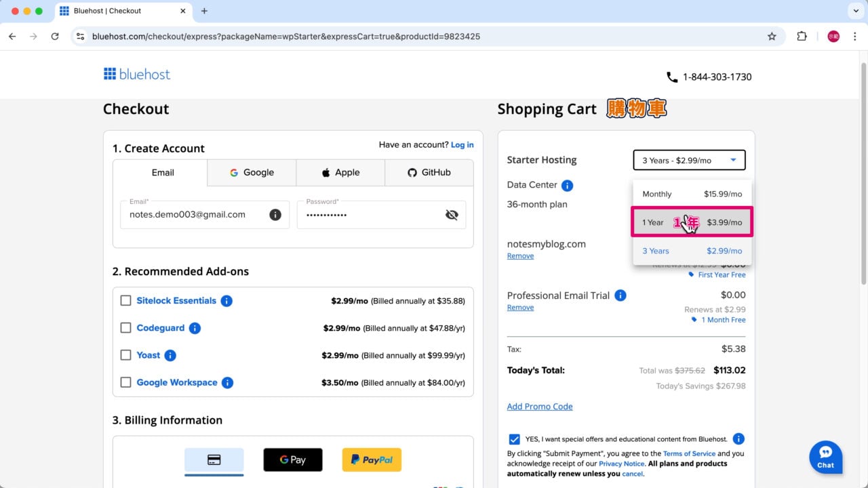868x488 pixels.
Task: Uncheck the special offers from Bluehost checkbox
Action: pos(514,439)
